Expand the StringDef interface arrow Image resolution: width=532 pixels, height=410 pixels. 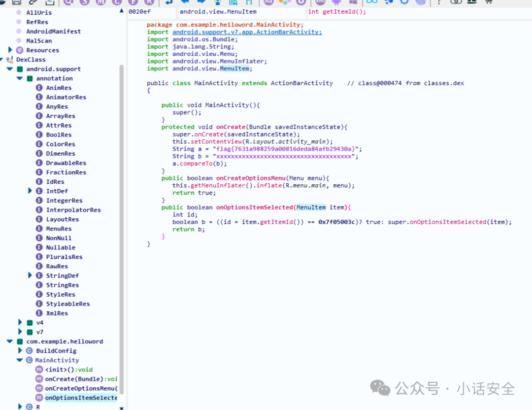30,275
